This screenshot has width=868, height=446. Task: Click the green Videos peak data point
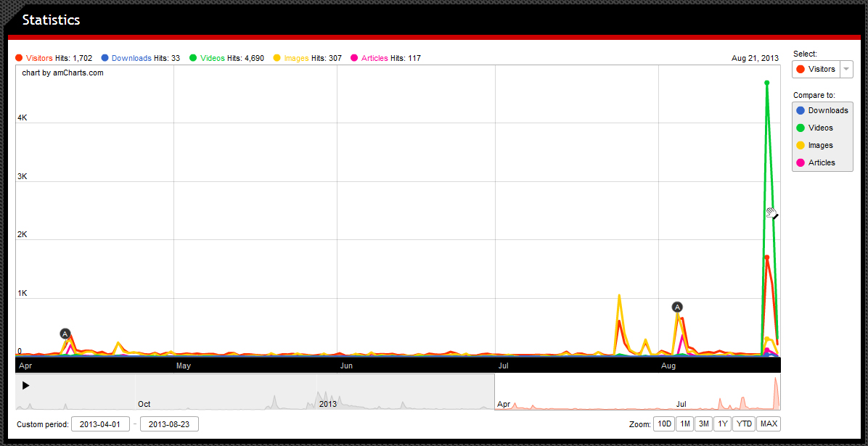[x=766, y=83]
